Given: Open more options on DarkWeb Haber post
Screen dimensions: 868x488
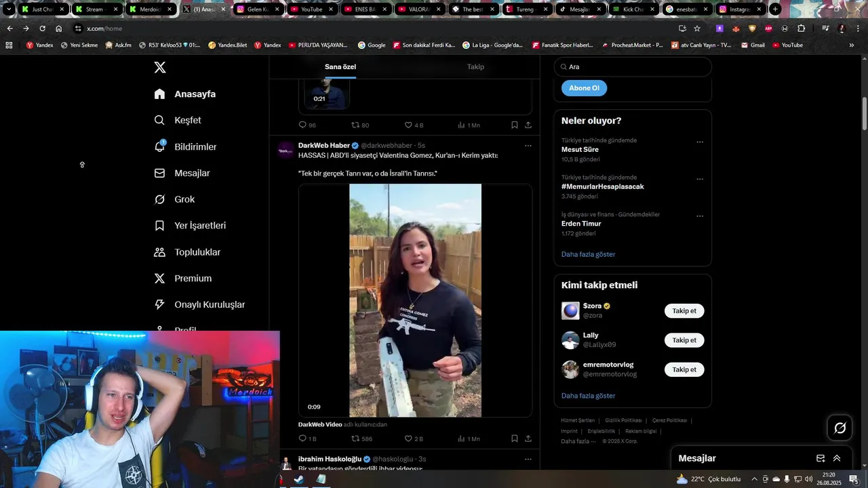Looking at the screenshot, I should pos(528,146).
